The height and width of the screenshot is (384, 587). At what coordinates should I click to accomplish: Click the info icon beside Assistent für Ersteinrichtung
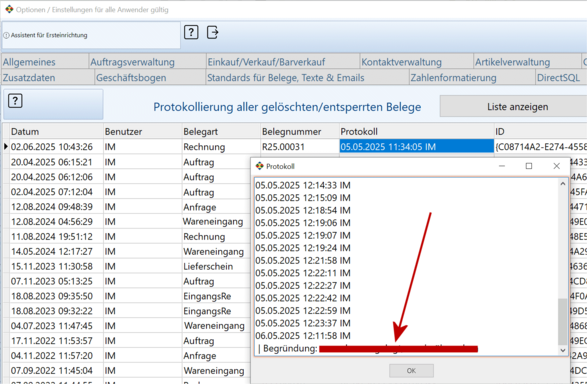(6, 36)
